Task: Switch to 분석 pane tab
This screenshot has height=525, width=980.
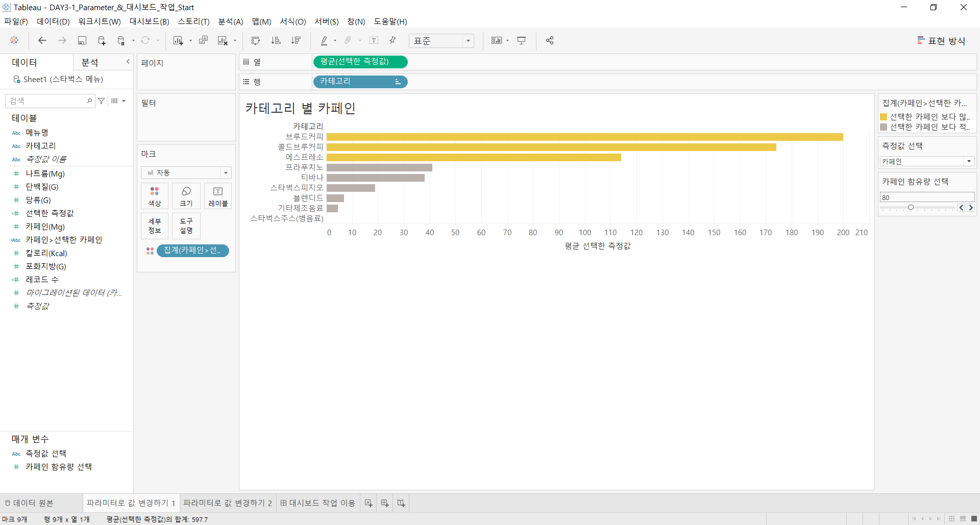Action: [90, 62]
